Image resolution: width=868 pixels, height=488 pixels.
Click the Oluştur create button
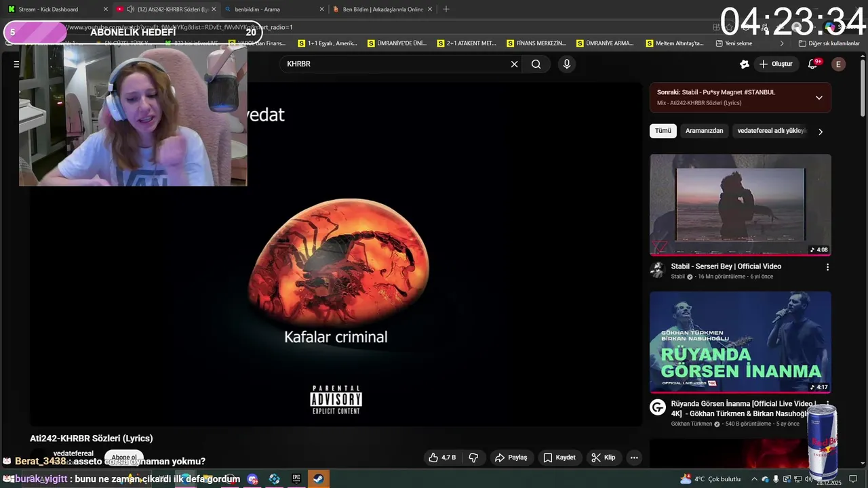click(775, 64)
